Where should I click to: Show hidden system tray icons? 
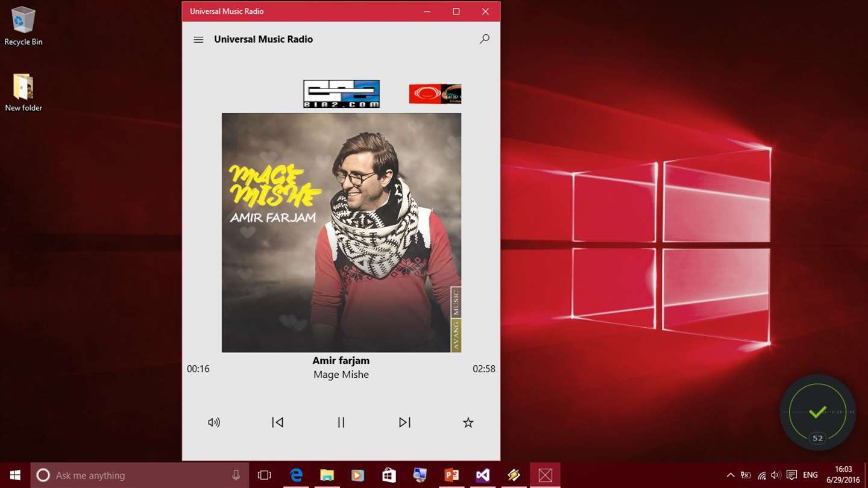tap(731, 475)
